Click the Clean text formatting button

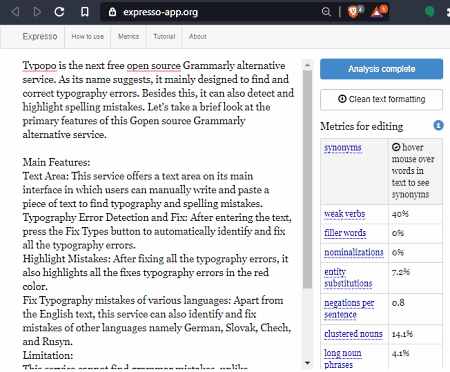click(381, 99)
